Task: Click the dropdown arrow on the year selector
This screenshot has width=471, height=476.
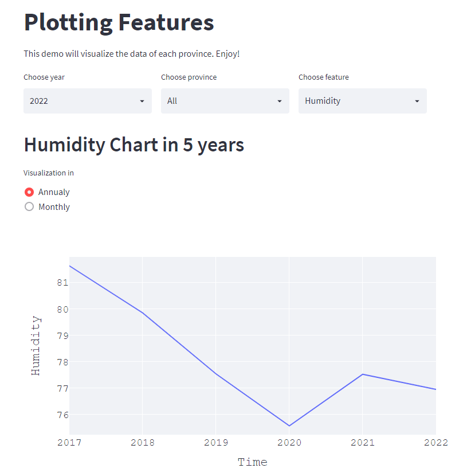Action: point(142,101)
